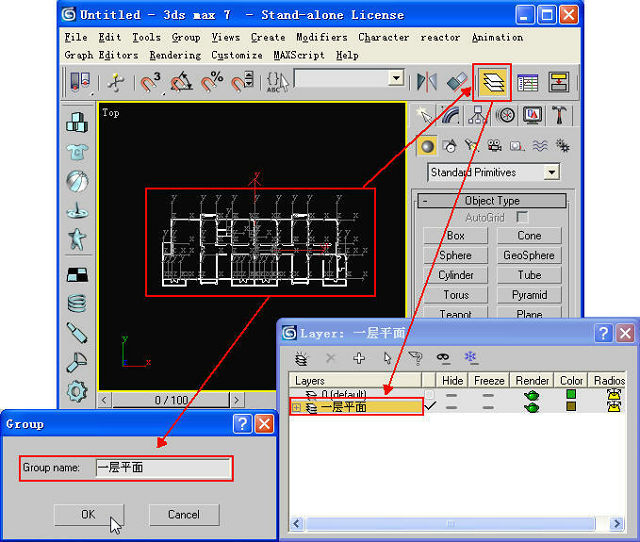Switch to the Hierarchy command panel tab

pos(478,116)
